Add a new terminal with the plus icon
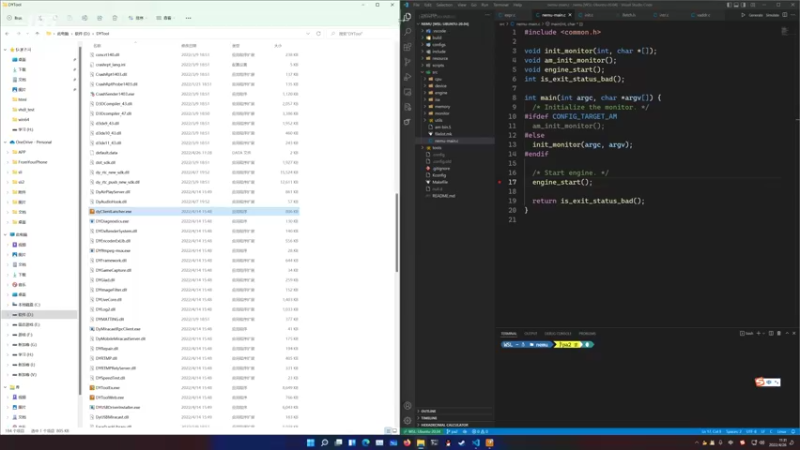The height and width of the screenshot is (450, 800). pyautogui.click(x=758, y=333)
